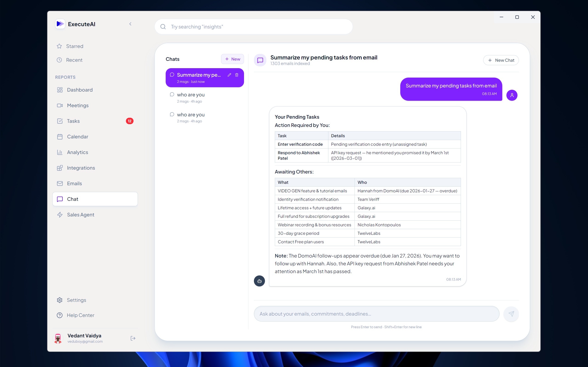Click the New Chat button in the header
588x367 pixels.
[x=501, y=60]
